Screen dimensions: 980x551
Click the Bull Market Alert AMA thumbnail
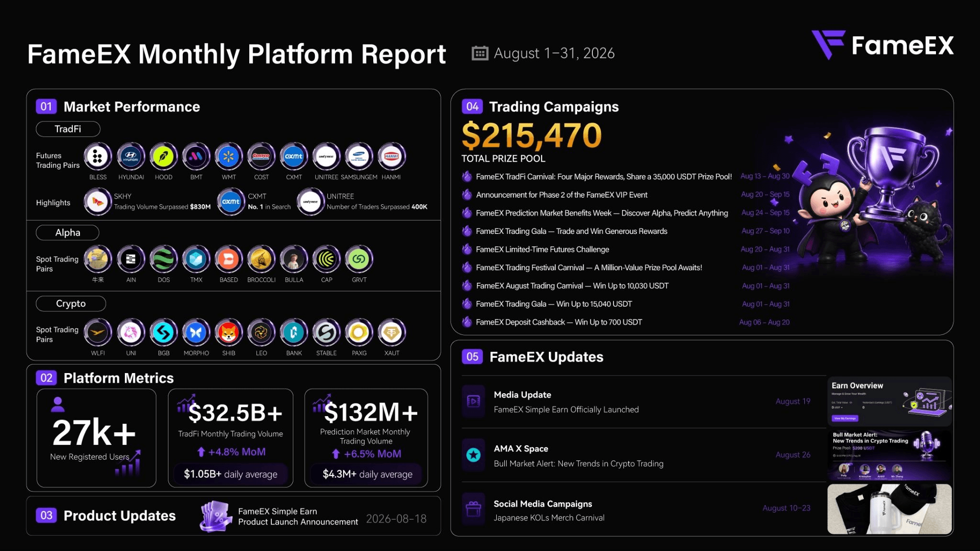coord(890,455)
